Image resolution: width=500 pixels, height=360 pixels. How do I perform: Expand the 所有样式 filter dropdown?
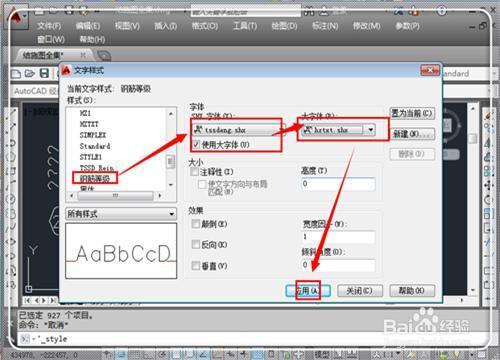click(121, 214)
